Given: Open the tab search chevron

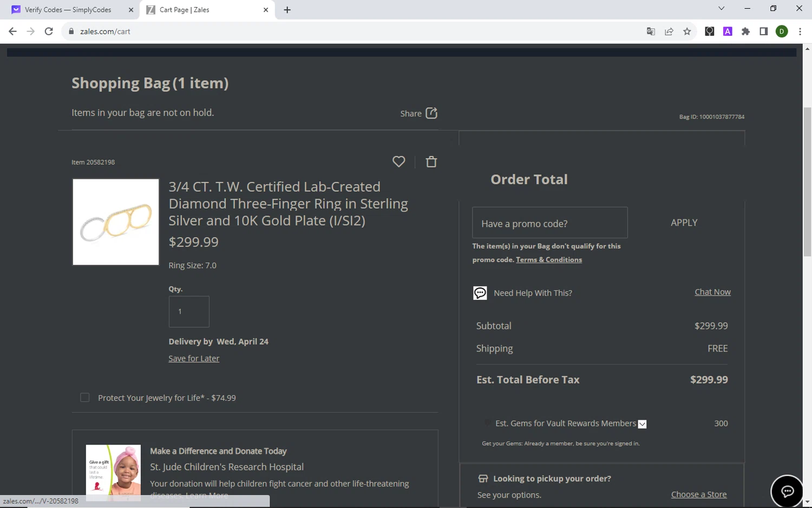Looking at the screenshot, I should [x=721, y=8].
